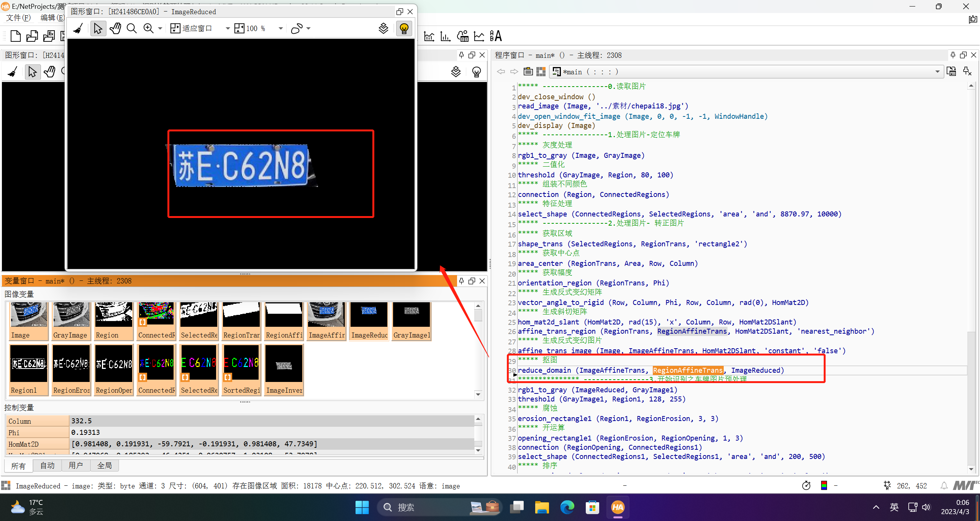Enable the region display toggle icon

point(297,28)
